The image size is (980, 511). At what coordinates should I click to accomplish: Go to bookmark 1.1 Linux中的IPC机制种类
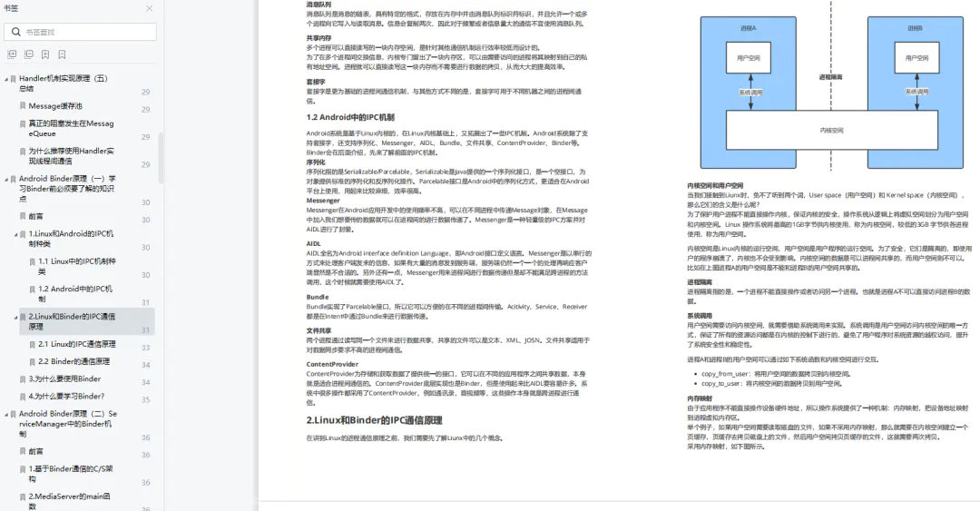point(76,266)
